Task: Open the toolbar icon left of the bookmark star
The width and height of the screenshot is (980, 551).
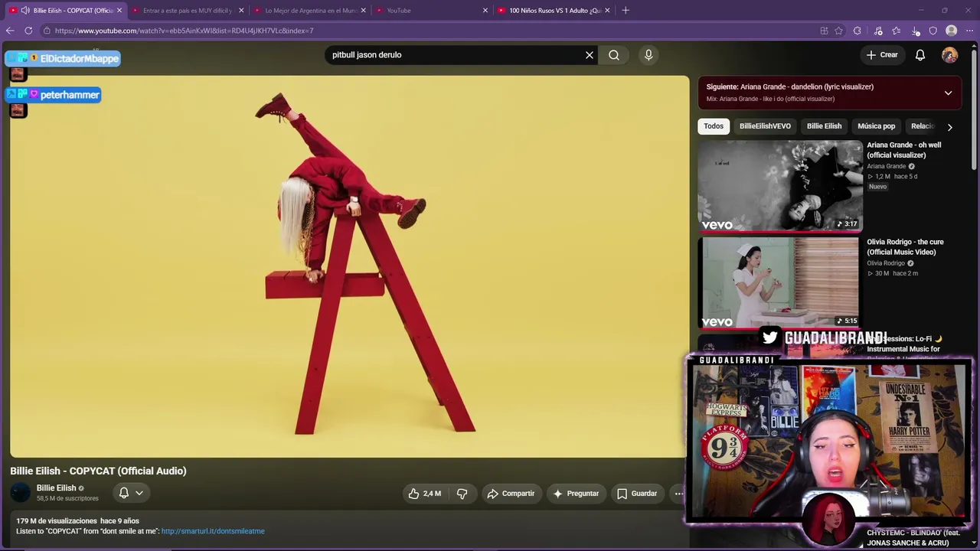Action: (824, 31)
